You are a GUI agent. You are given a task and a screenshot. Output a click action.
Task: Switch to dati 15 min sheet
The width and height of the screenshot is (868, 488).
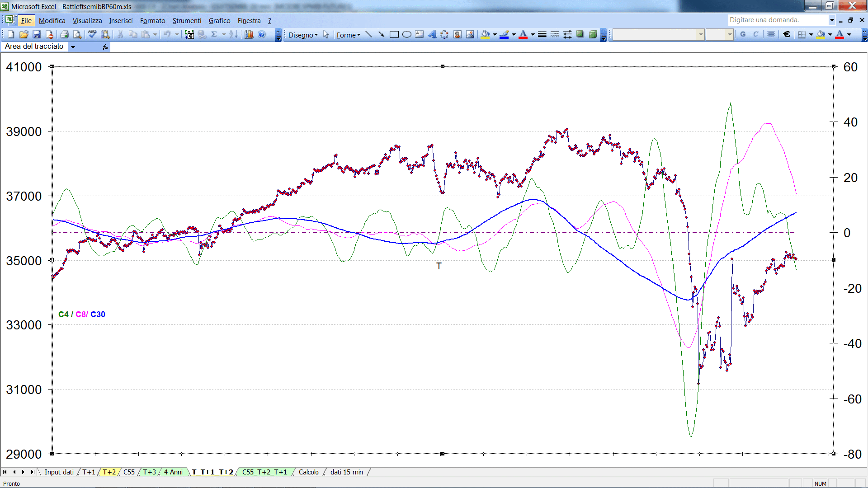coord(346,472)
